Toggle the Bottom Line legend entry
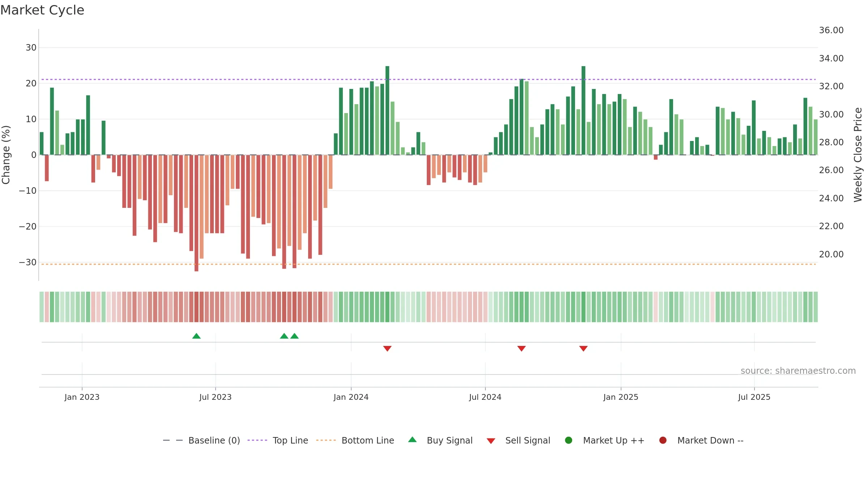The image size is (868, 488). point(355,440)
